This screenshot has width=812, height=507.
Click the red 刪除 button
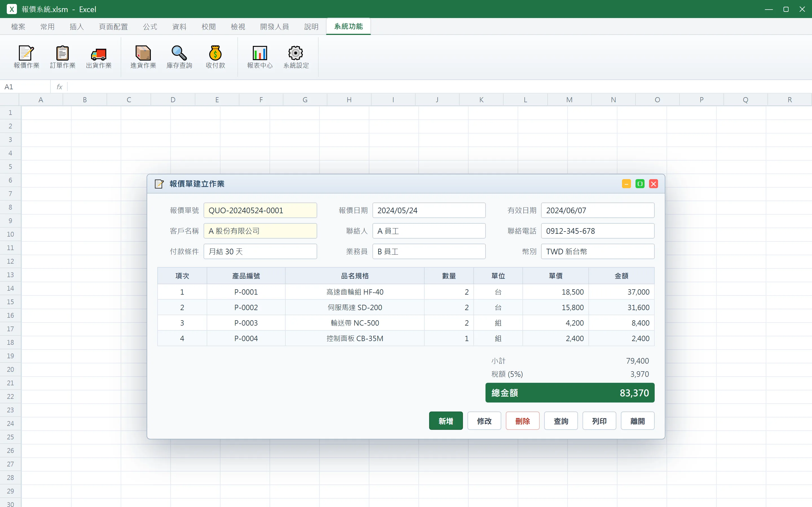coord(522,421)
